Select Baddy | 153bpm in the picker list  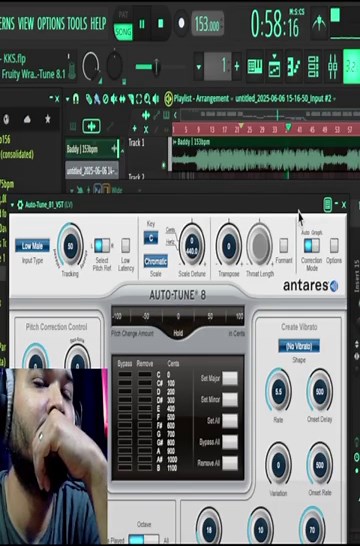pos(92,149)
